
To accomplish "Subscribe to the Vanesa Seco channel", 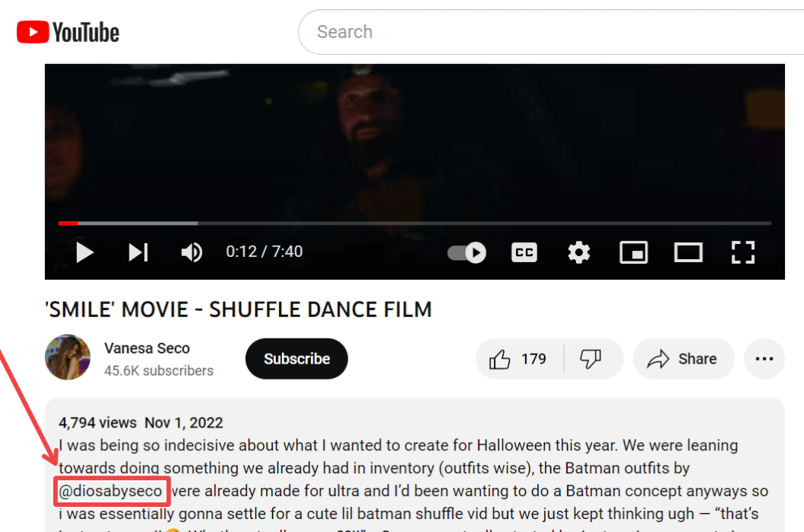I will tap(296, 358).
